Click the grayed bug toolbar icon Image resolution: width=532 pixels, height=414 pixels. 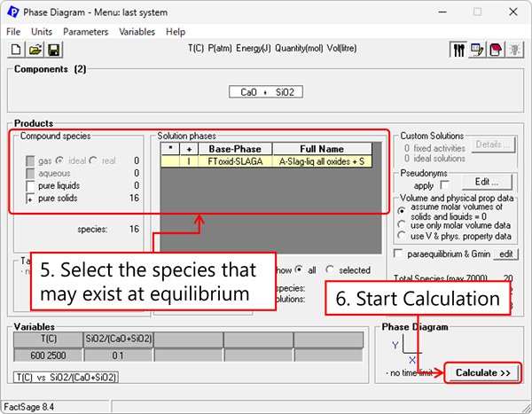tap(514, 50)
